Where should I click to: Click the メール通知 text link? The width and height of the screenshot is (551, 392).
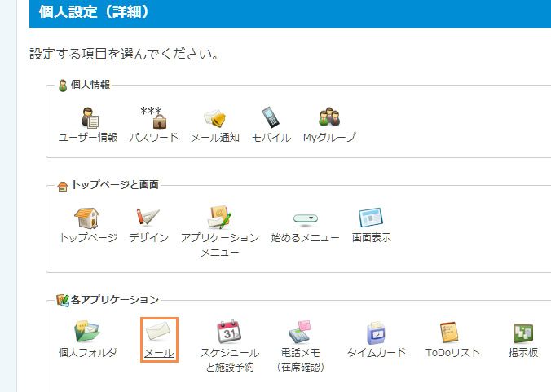215,138
